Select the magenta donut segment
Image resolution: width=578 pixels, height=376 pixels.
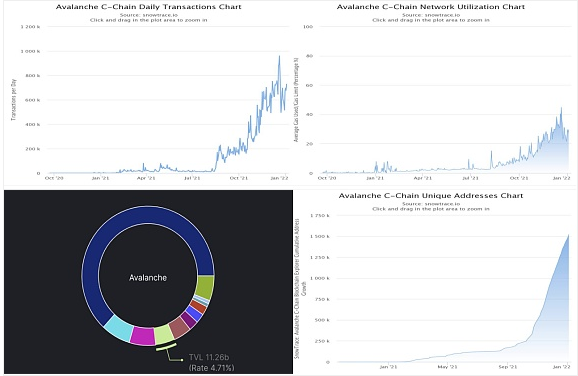pyautogui.click(x=142, y=336)
